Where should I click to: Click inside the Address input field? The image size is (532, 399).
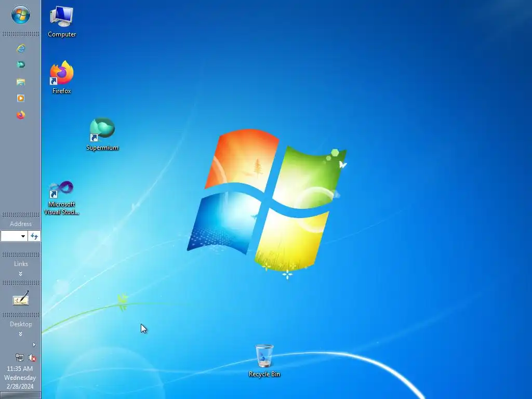pos(10,236)
